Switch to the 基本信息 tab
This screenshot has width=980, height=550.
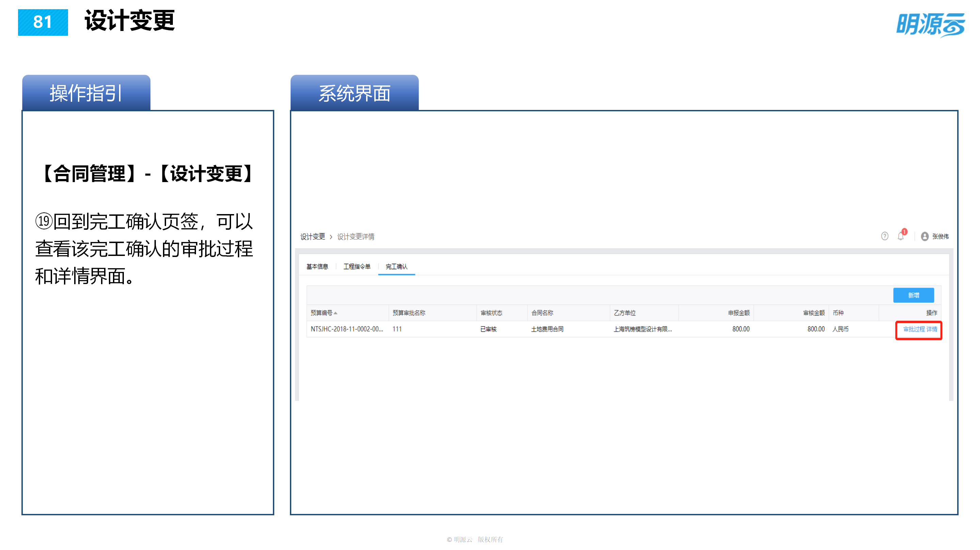tap(317, 267)
